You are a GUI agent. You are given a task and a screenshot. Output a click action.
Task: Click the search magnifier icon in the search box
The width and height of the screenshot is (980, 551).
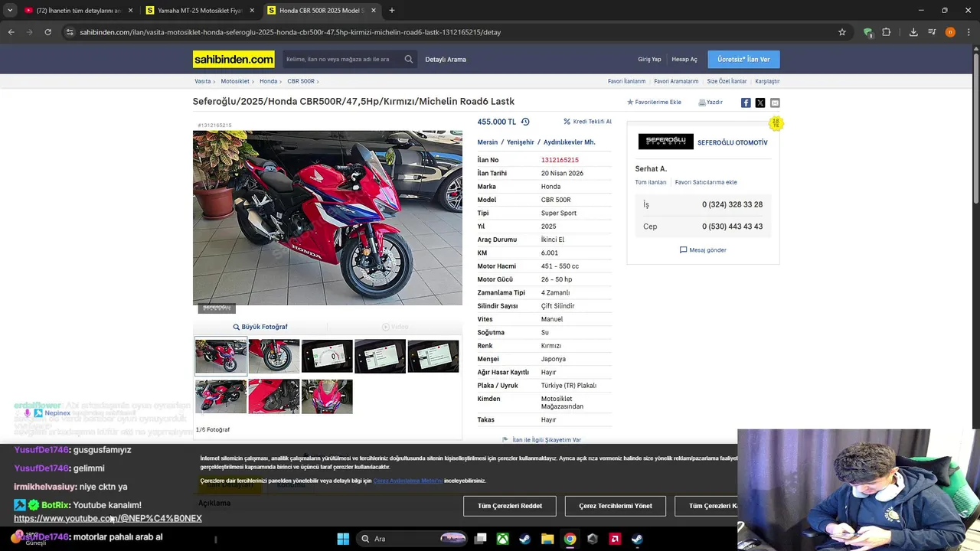(409, 59)
